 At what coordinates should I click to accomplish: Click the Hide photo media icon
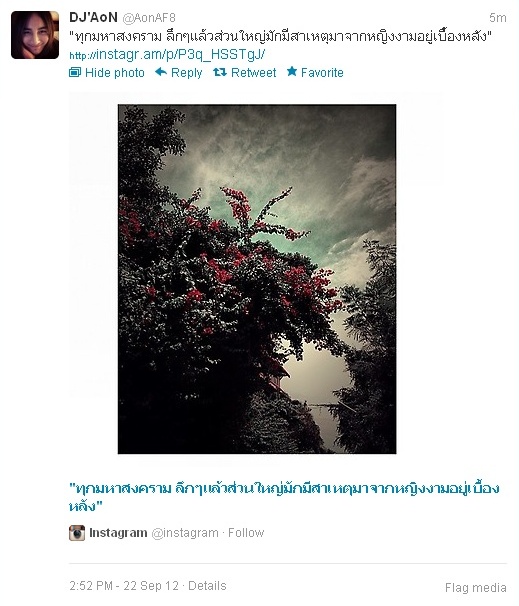[x=75, y=72]
